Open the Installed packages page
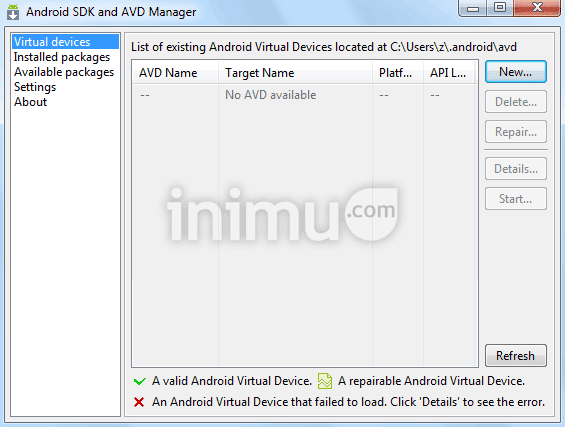 tap(62, 57)
